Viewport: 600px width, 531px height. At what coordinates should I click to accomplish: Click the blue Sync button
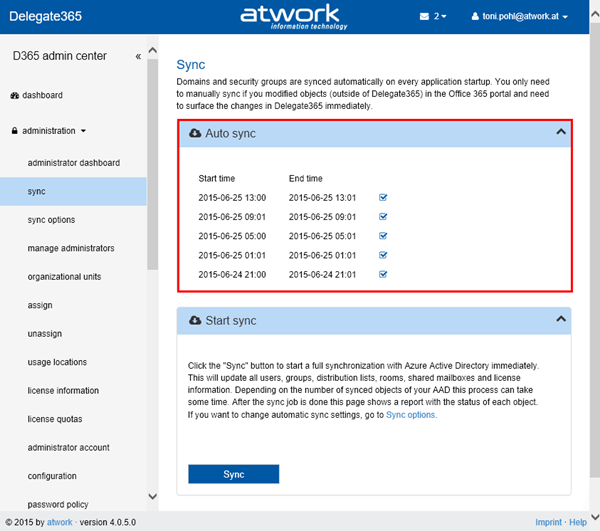[x=233, y=474]
